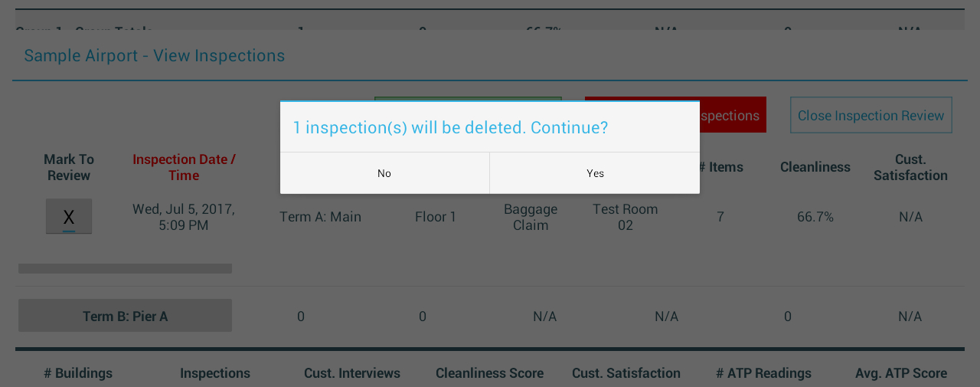
Task: Select the Wed, Jul 5, 2017 inspection date
Action: pyautogui.click(x=184, y=217)
